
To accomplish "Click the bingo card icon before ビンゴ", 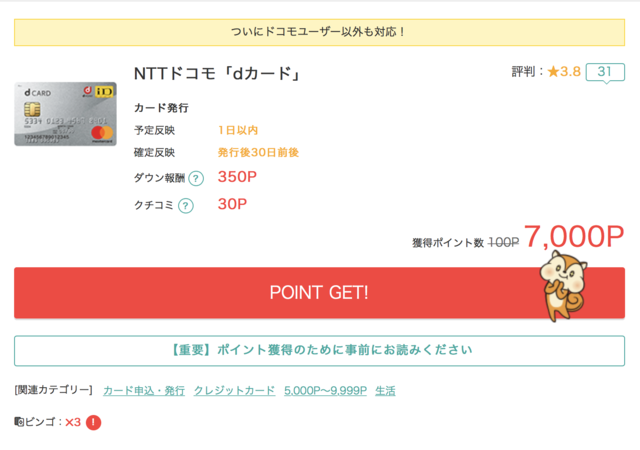I will [19, 422].
